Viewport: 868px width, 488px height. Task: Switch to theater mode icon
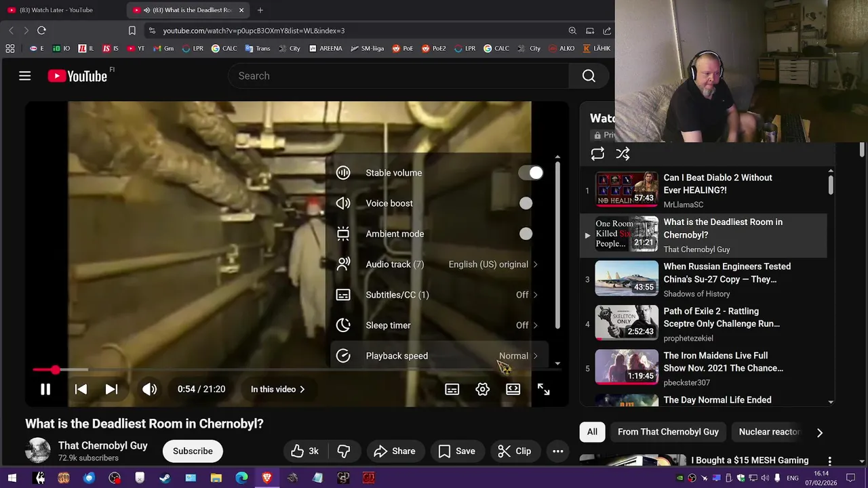[x=513, y=389]
